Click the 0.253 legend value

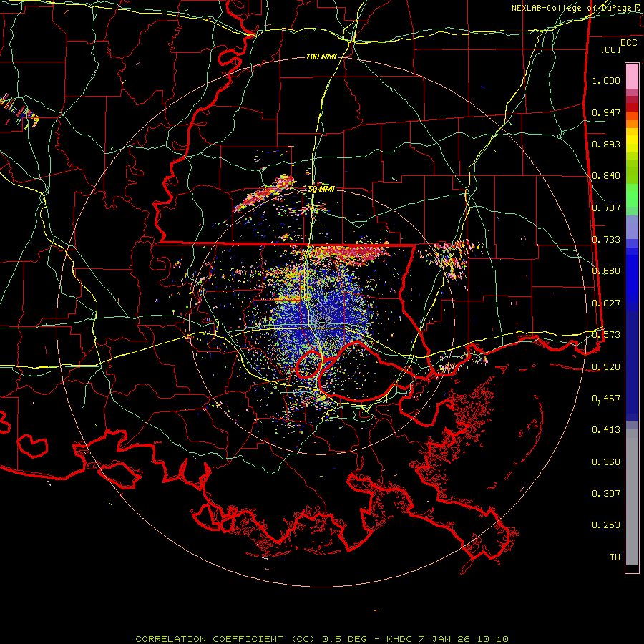606,525
